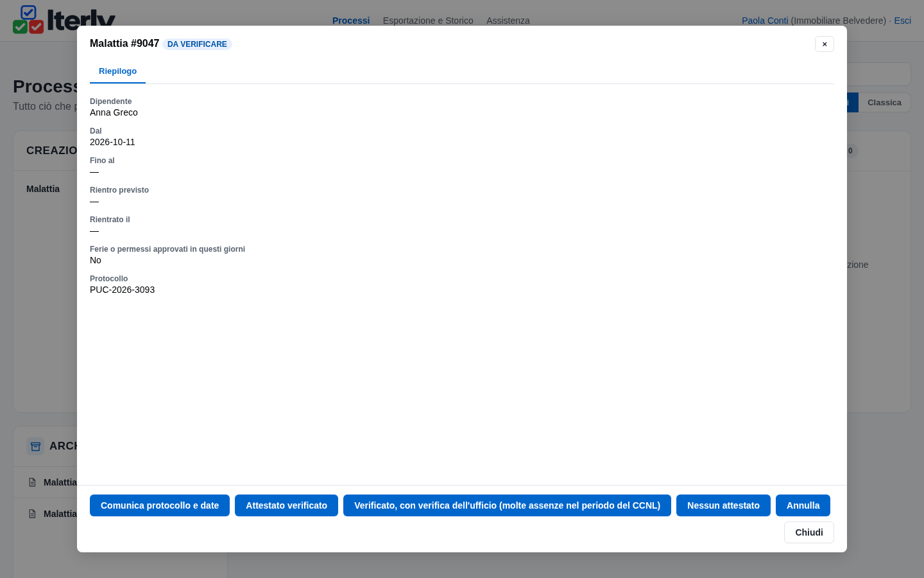
Task: Click the Iterly logo in the header
Action: point(64,19)
